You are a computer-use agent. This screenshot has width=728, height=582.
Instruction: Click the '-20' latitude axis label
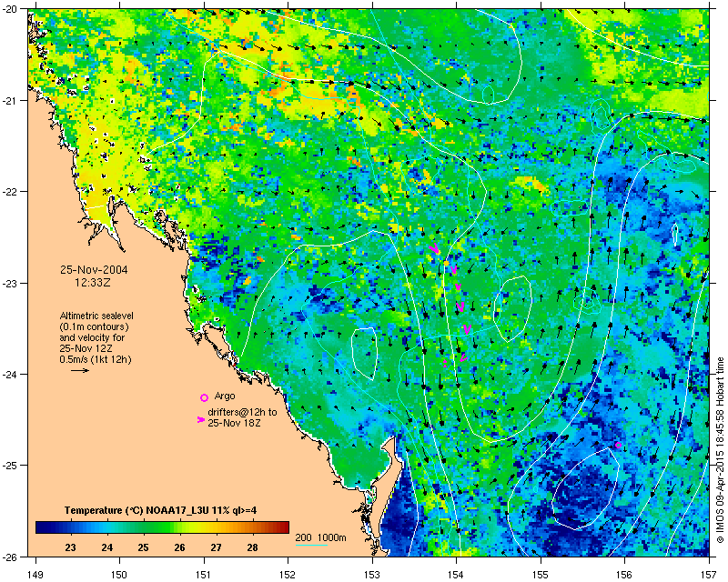(x=10, y=9)
